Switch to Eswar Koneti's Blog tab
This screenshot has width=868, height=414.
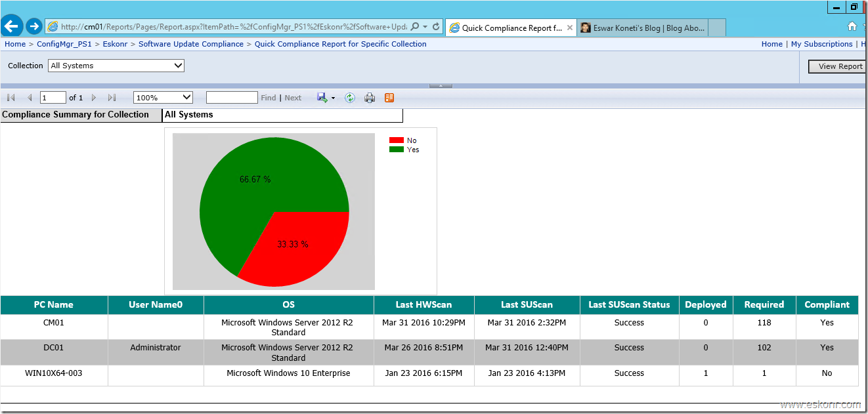[643, 28]
